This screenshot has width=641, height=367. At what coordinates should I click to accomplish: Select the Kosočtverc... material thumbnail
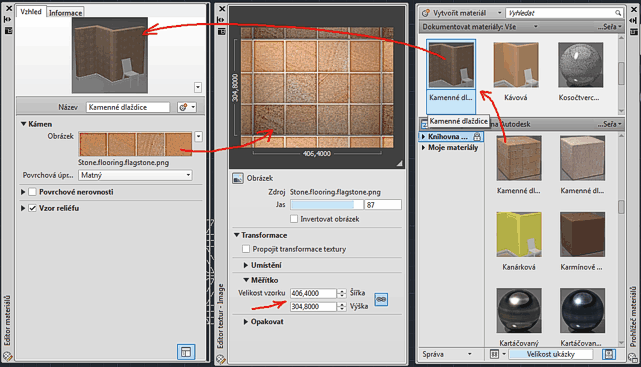pyautogui.click(x=580, y=65)
